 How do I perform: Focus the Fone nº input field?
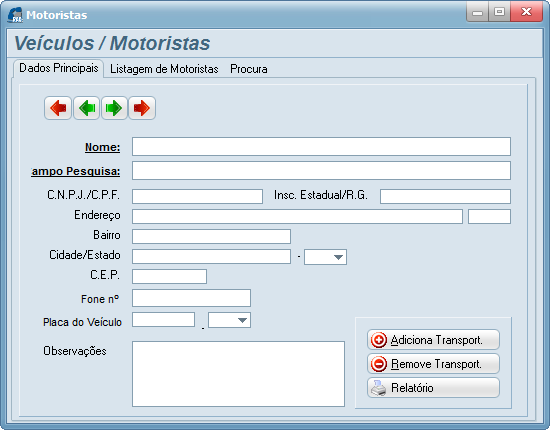click(192, 298)
